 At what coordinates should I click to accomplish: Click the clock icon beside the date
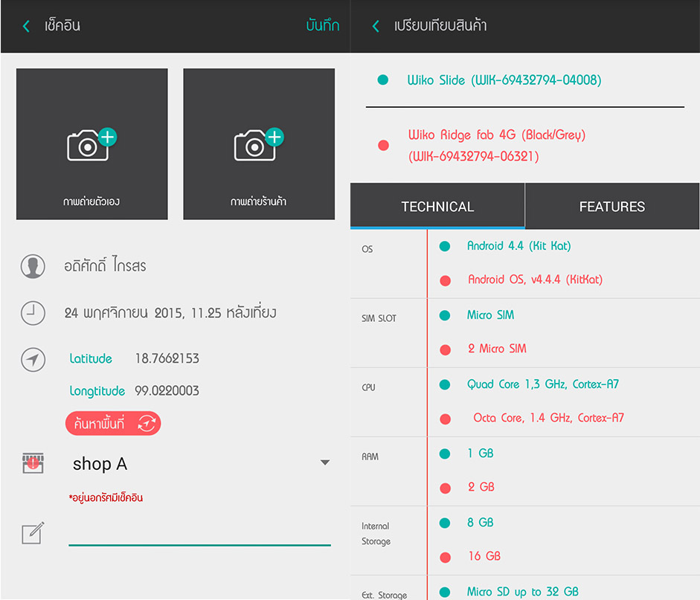pyautogui.click(x=33, y=313)
